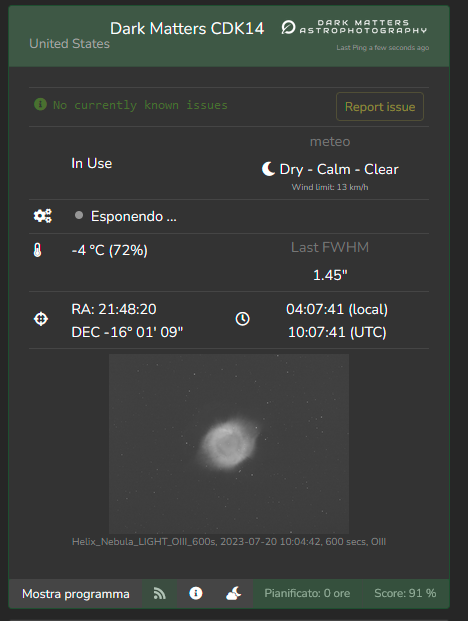Open the Helix Nebula preview image
The image size is (468, 621).
click(229, 444)
